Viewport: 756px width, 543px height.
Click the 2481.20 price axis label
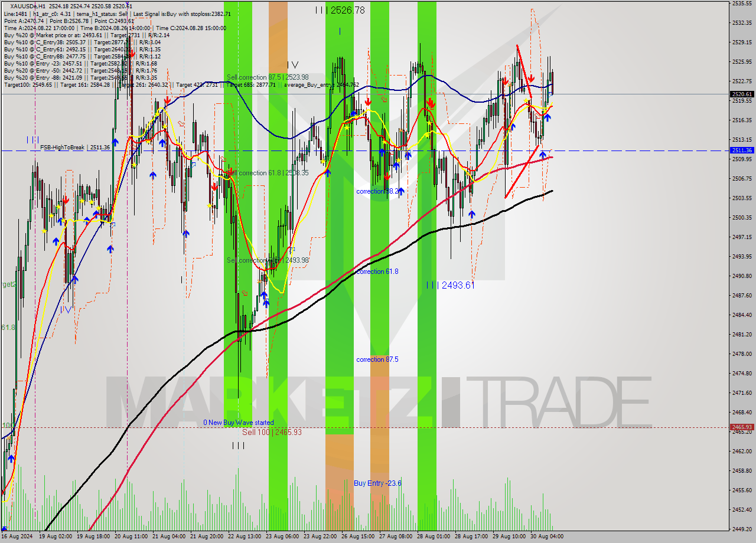[742, 334]
